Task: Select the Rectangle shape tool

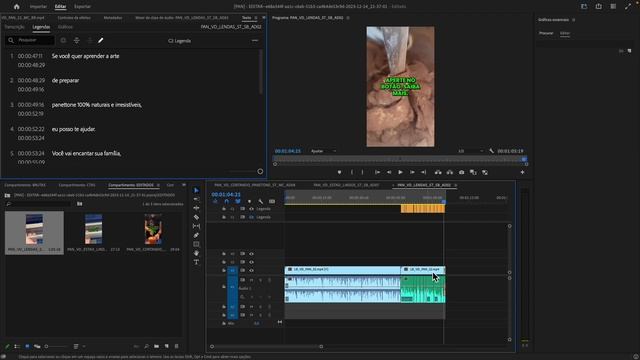Action: pos(196,244)
